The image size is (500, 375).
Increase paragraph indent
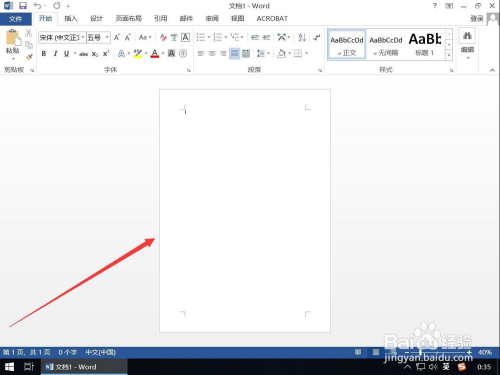point(266,37)
